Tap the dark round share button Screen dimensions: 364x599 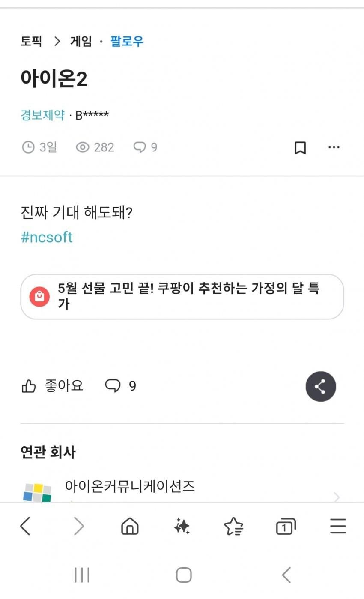(320, 386)
